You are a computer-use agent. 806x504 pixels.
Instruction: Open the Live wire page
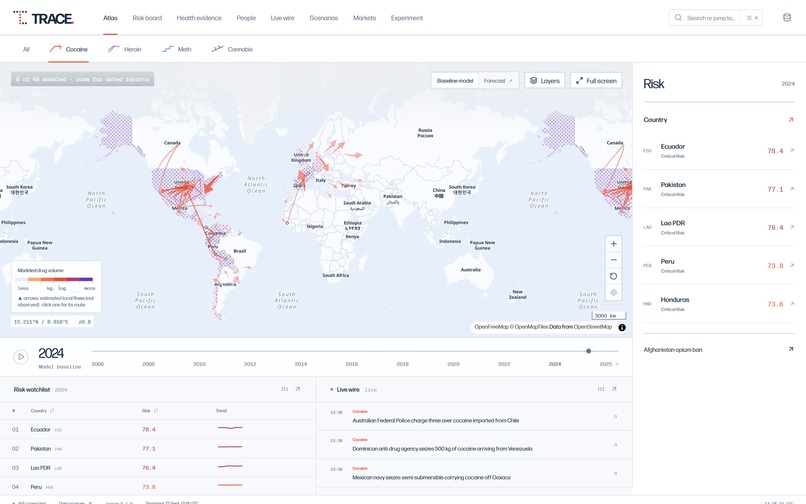tap(282, 18)
